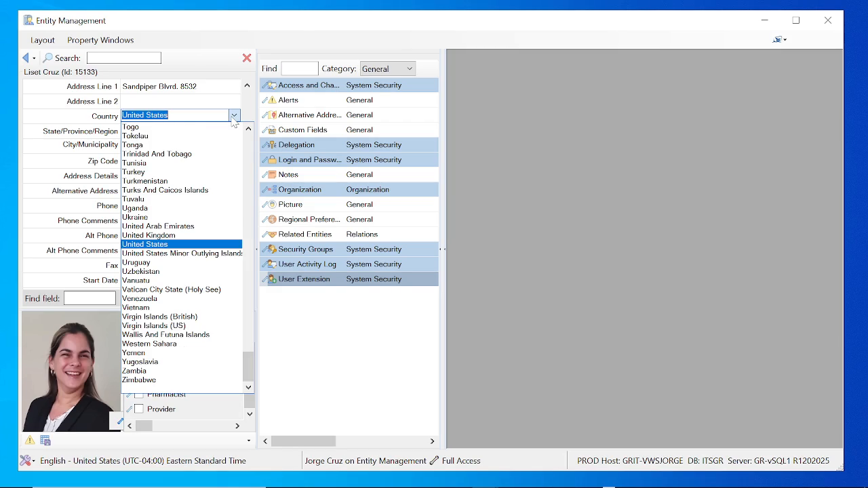Select the User Extension row icon

(271, 279)
